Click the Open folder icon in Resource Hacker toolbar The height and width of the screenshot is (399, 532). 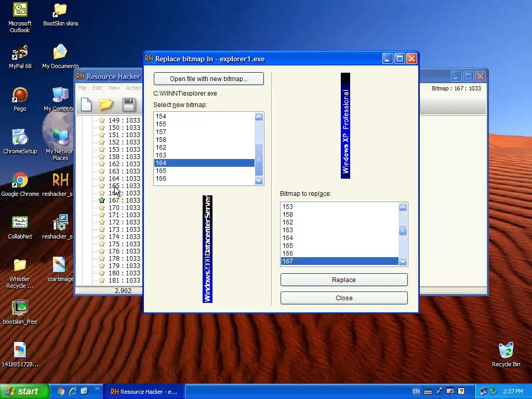[x=106, y=104]
